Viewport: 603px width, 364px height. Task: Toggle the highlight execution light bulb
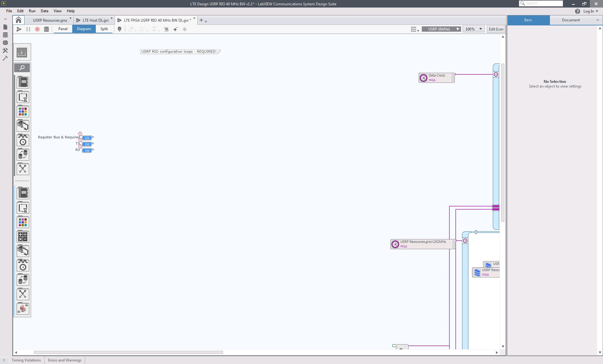click(x=119, y=29)
